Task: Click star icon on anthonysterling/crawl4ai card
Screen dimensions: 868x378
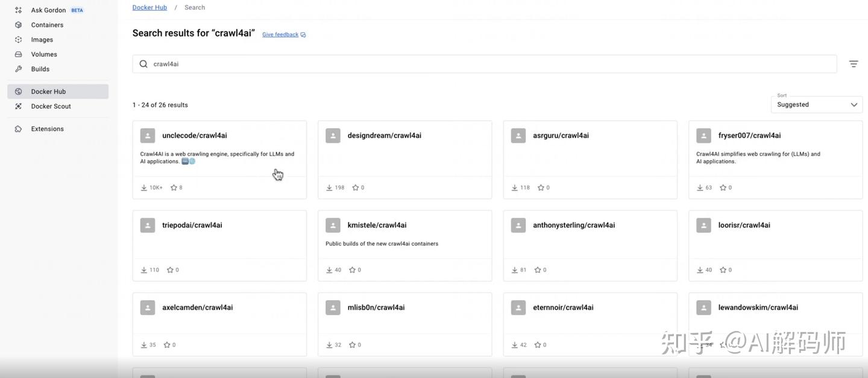Action: click(x=538, y=270)
